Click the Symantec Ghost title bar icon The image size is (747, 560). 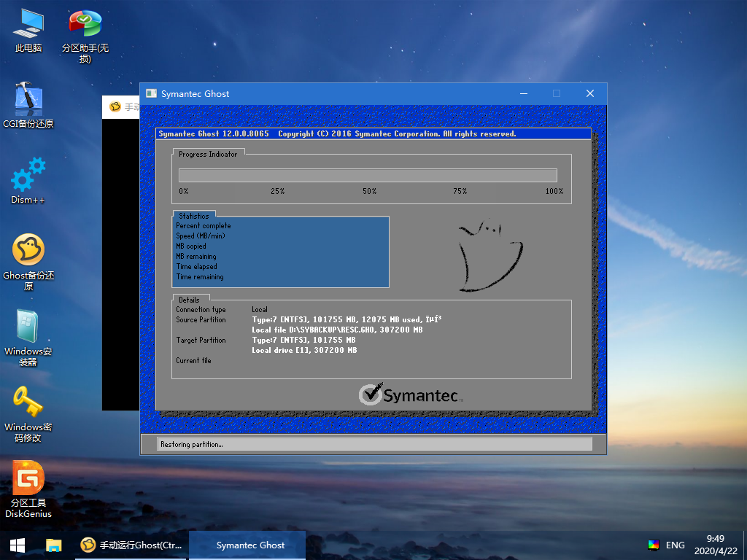pyautogui.click(x=152, y=93)
